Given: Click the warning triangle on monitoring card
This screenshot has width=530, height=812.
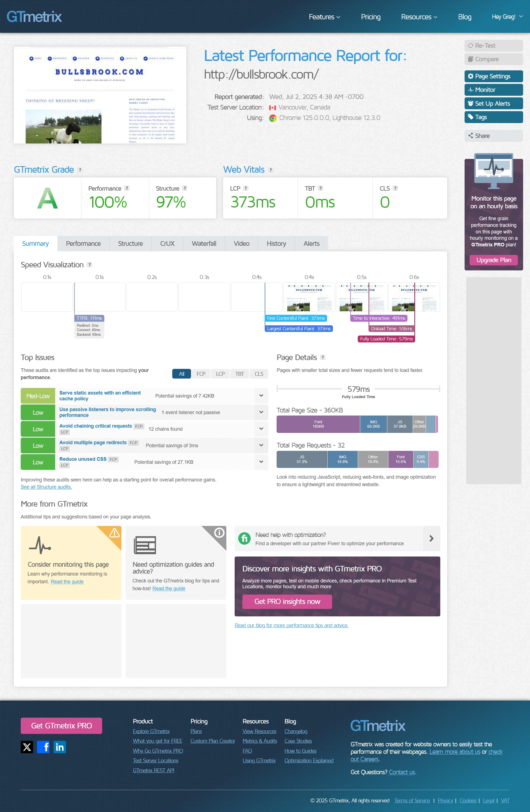Looking at the screenshot, I should pos(114,533).
